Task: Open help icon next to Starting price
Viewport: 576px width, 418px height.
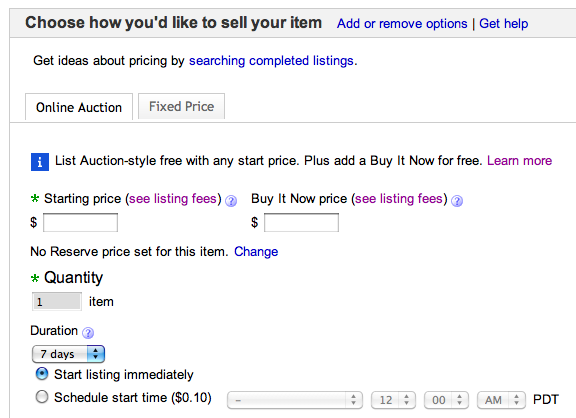Action: coord(231,201)
